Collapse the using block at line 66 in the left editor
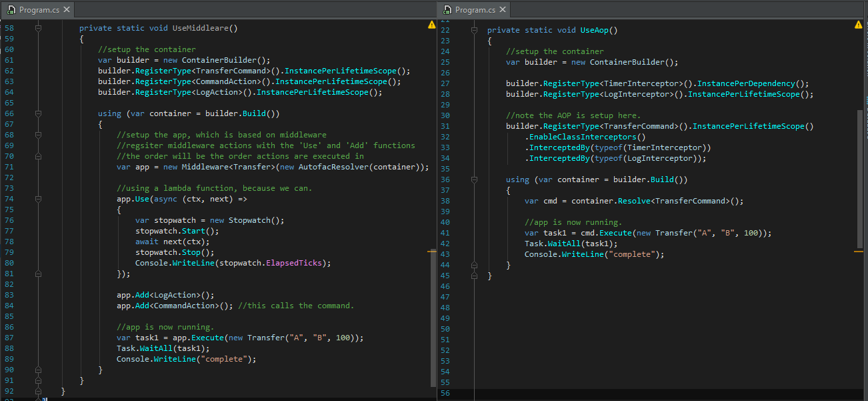The width and height of the screenshot is (868, 401). tap(38, 114)
